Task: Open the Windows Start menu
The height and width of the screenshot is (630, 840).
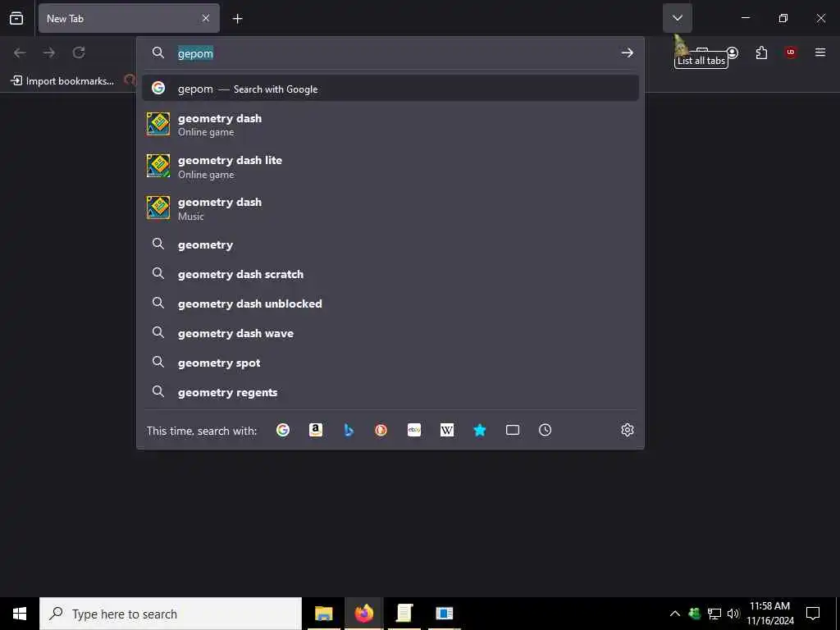Action: click(x=20, y=614)
